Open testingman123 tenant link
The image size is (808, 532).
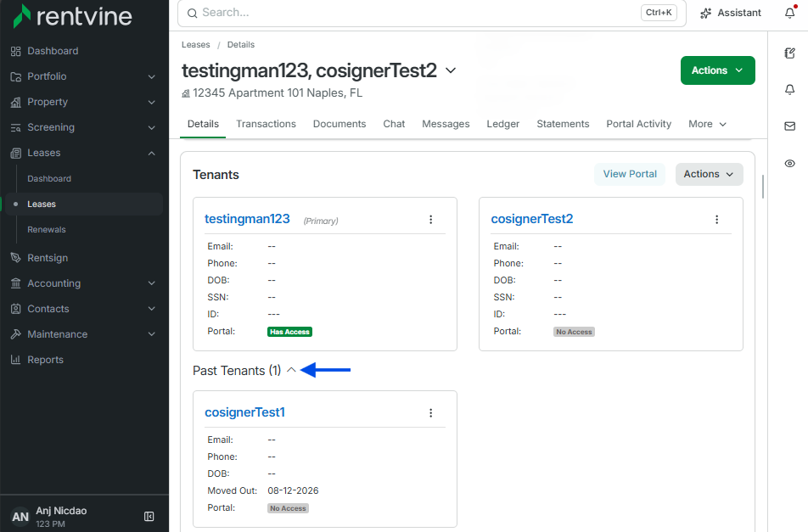[x=247, y=219]
